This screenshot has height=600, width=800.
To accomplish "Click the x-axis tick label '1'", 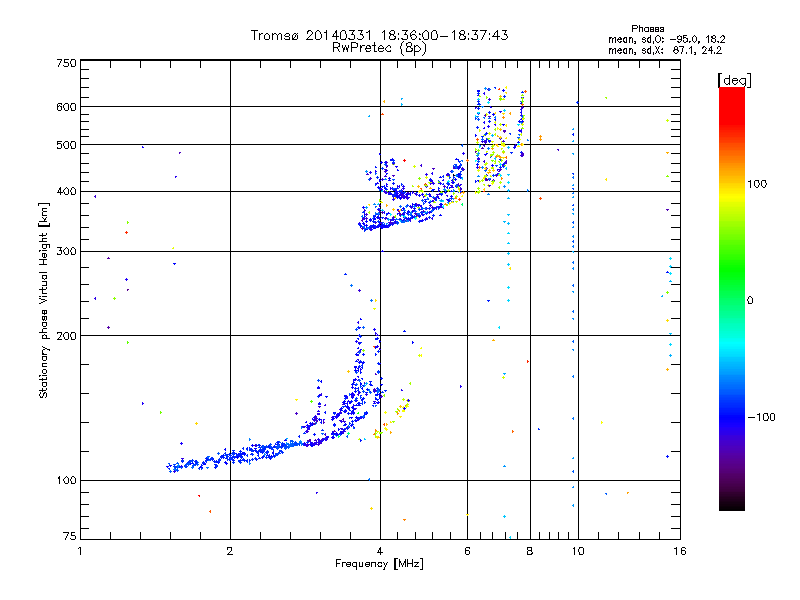I will pos(80,551).
